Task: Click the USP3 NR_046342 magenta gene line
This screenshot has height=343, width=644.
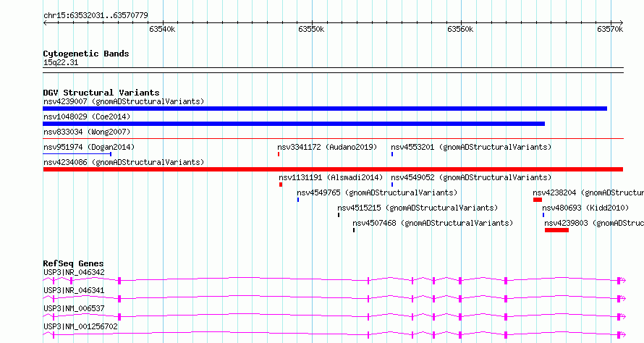Action: point(334,281)
